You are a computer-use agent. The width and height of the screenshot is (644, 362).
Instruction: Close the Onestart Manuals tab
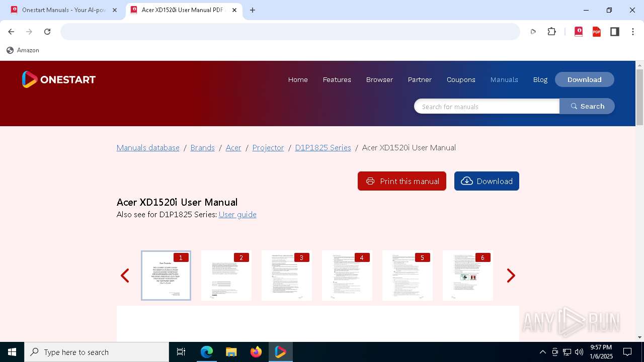[114, 10]
